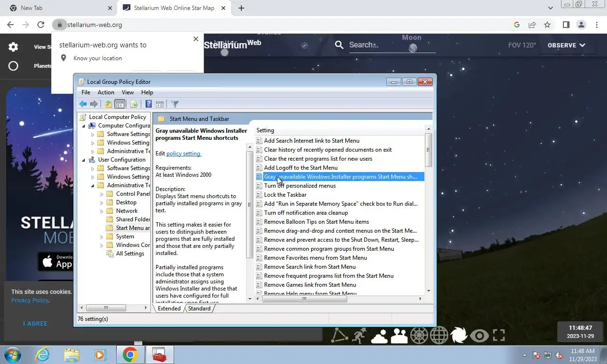Open Internet Explorer from the taskbar
This screenshot has width=607, height=364.
(x=42, y=355)
